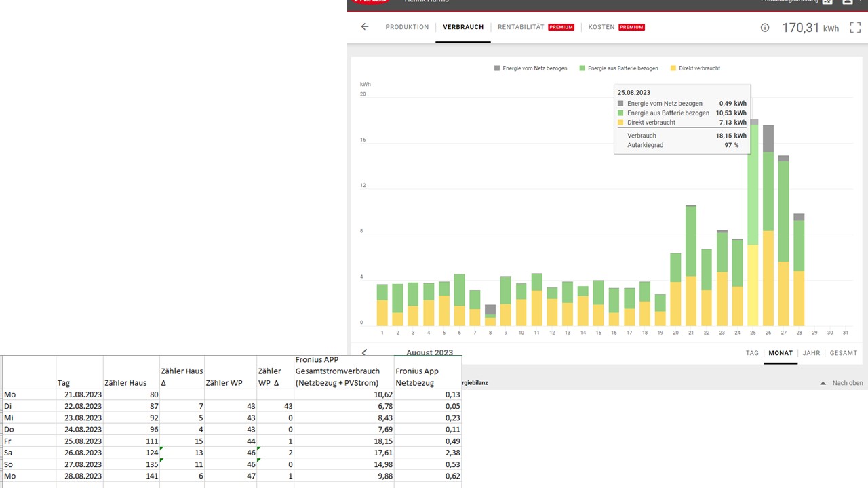868x488 pixels.
Task: Select Netzbezug cell 0,62
Action: (x=427, y=476)
